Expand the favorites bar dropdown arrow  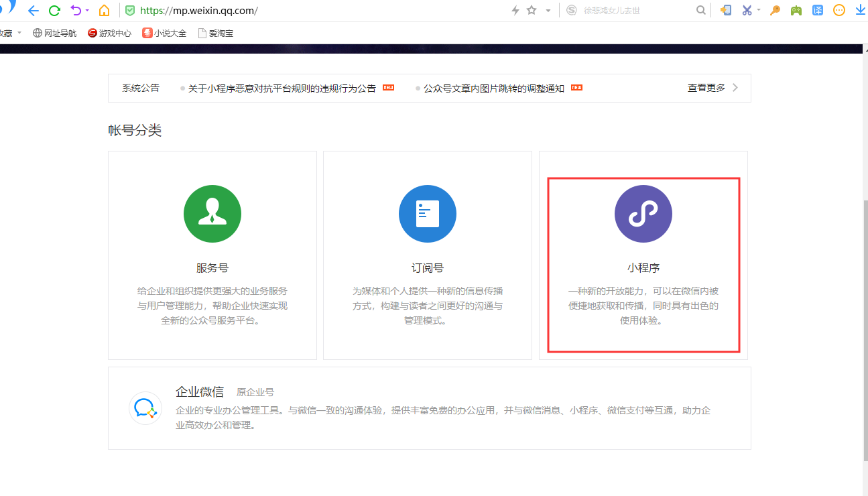pos(19,33)
